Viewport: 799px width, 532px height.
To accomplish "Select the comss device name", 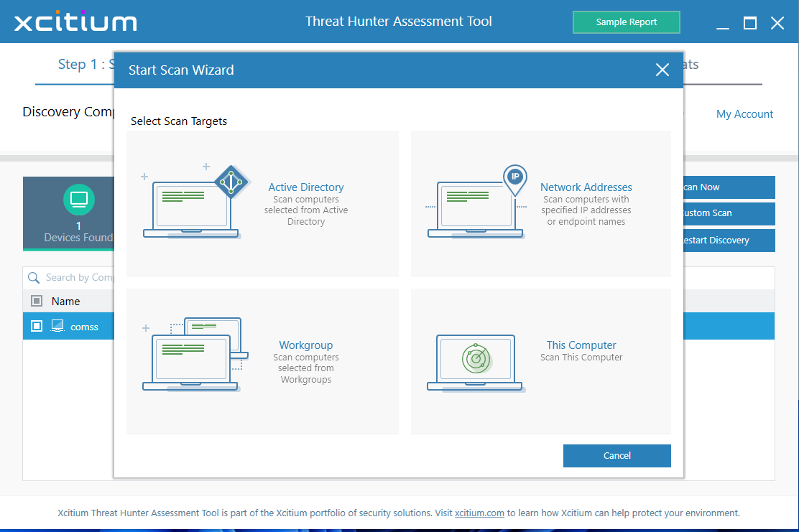I will tap(84, 327).
